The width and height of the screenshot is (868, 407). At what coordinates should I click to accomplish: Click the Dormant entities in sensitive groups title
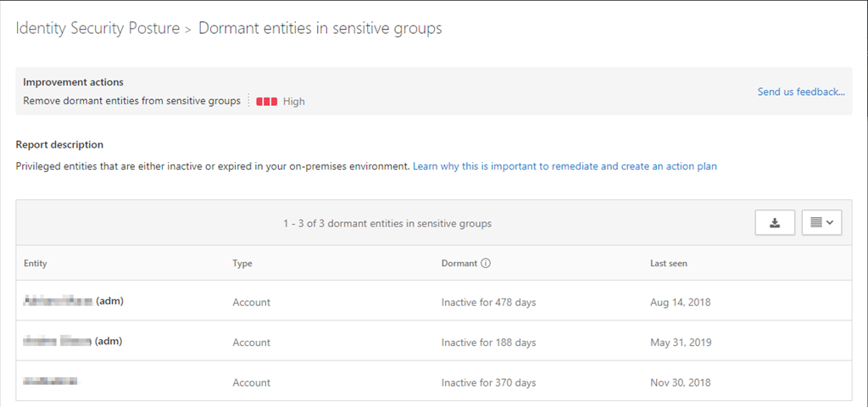(x=320, y=29)
